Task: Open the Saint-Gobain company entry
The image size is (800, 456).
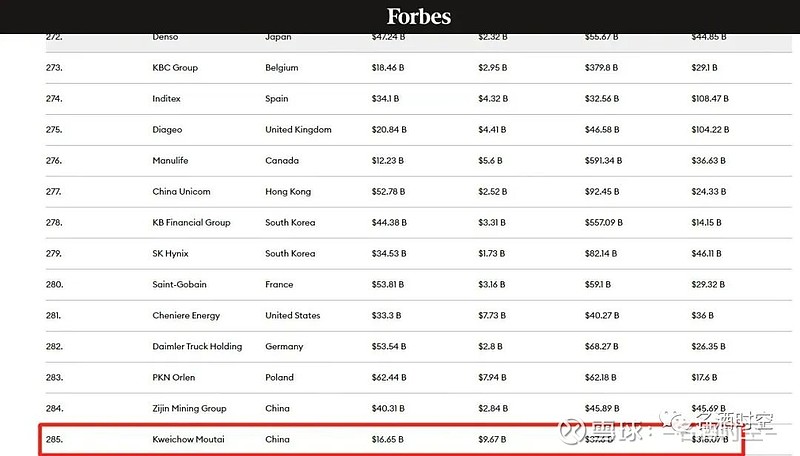Action: pos(179,285)
